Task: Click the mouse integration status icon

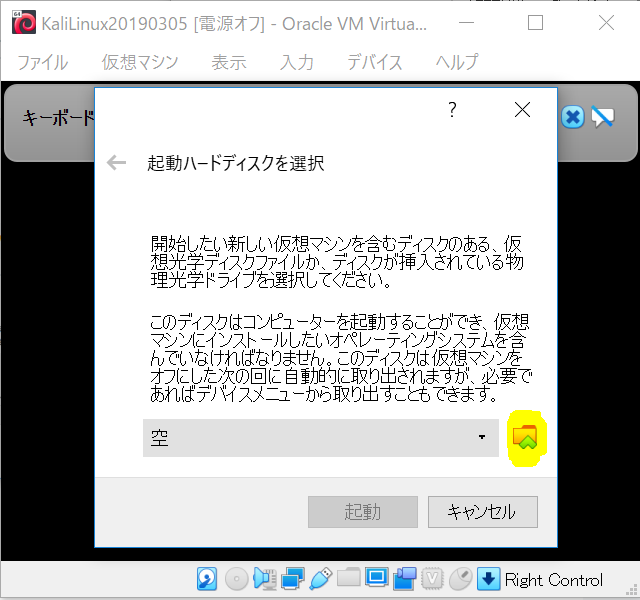Action: point(460,579)
